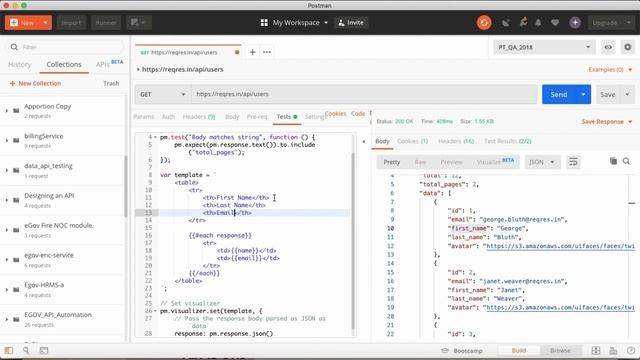Click the heart icon in header

tap(555, 23)
